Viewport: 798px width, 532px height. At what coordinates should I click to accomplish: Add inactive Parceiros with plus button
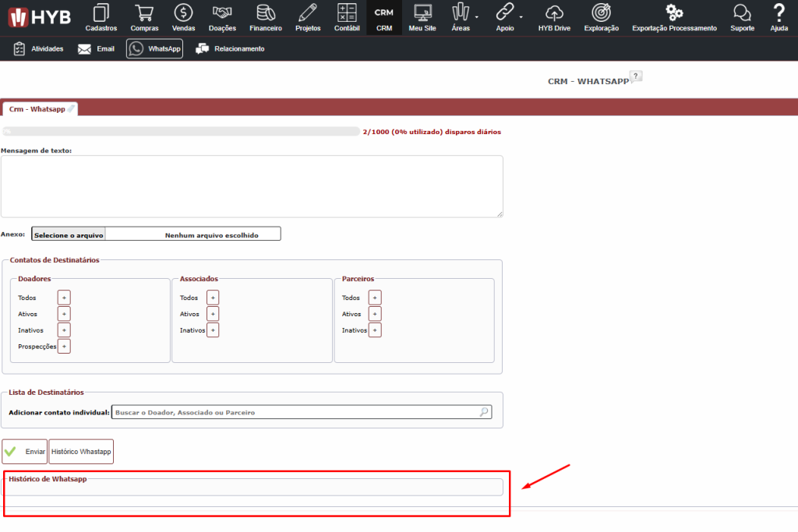pyautogui.click(x=375, y=330)
